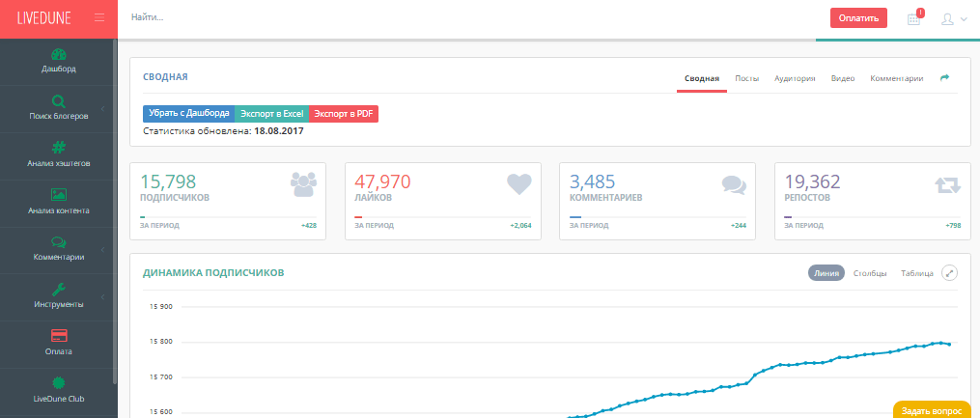
Task: Switch to the Посты tab
Action: tap(746, 78)
